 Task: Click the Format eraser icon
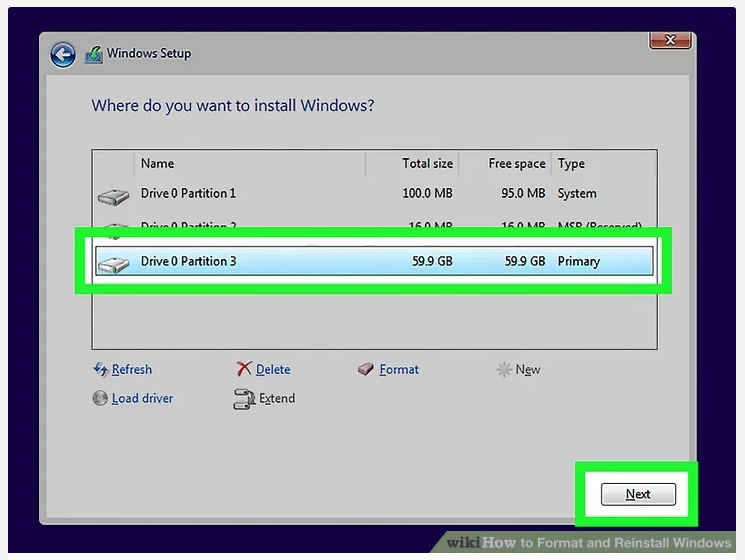click(x=366, y=370)
